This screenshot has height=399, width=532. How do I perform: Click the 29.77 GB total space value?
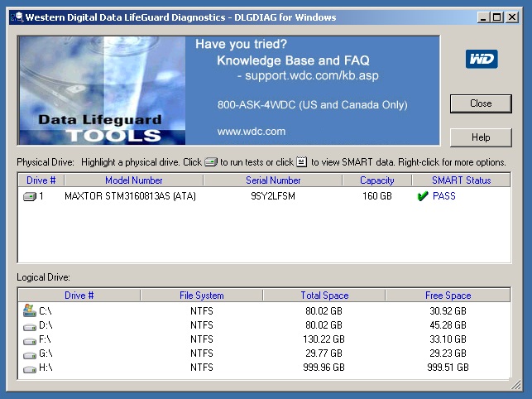pyautogui.click(x=324, y=353)
